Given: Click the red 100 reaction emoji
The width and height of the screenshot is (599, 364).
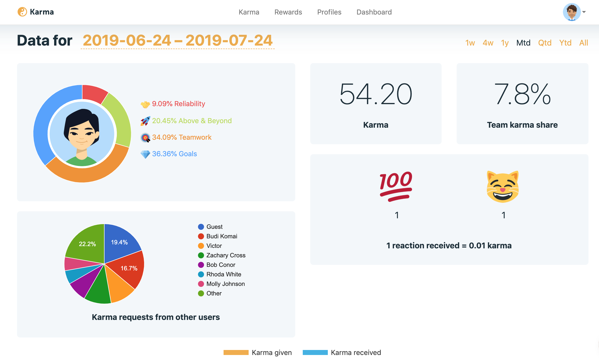Looking at the screenshot, I should (396, 187).
